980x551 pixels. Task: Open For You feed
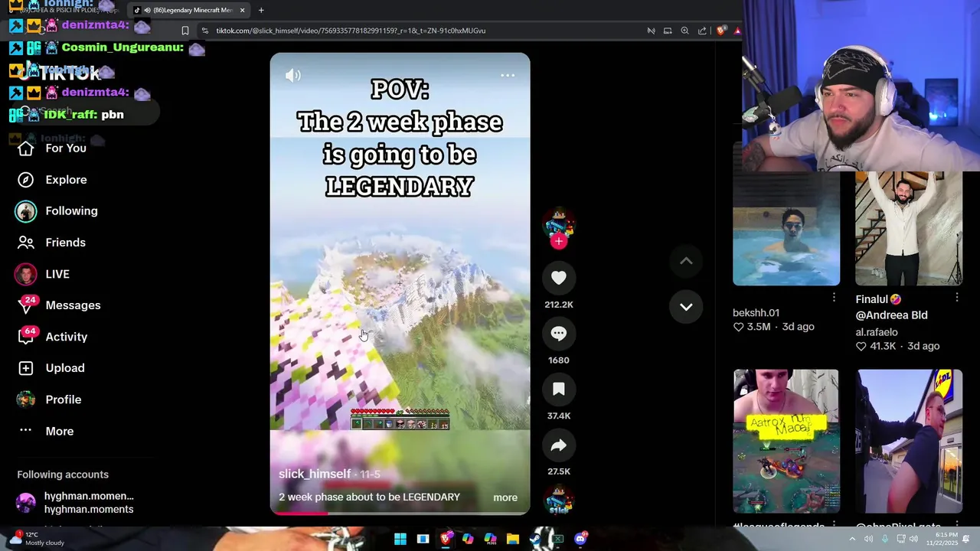pyautogui.click(x=52, y=148)
